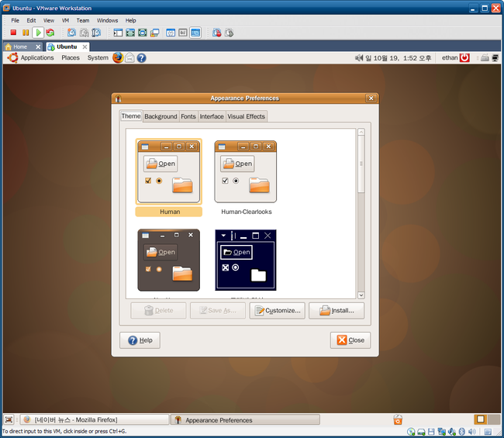Switch to the Fonts tab
The height and width of the screenshot is (438, 504).
(x=188, y=116)
